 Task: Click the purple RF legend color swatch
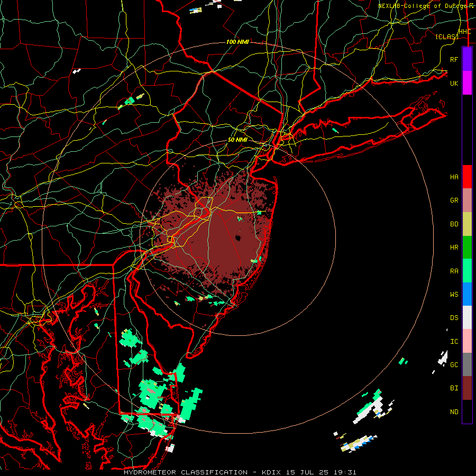coord(467,59)
